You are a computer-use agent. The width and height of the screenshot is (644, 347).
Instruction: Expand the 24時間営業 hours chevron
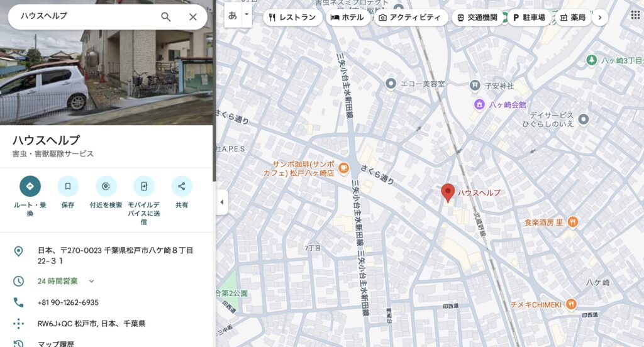91,281
